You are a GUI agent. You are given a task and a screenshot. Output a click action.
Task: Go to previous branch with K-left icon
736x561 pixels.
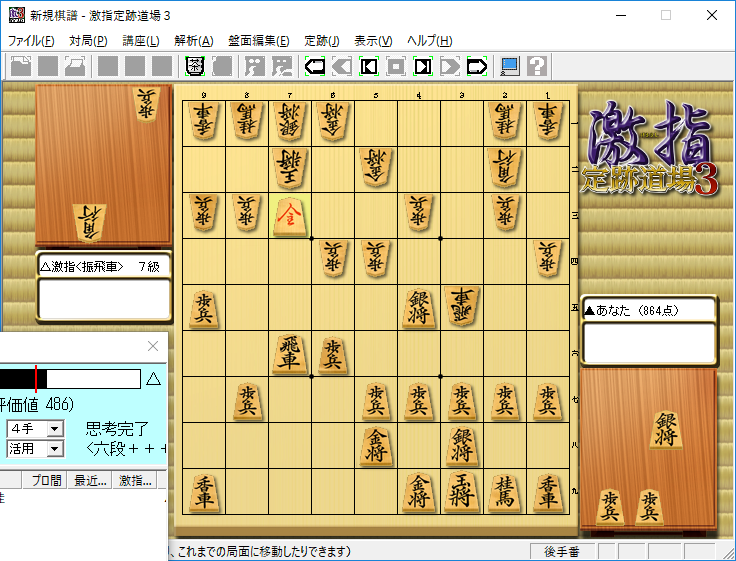coord(369,66)
